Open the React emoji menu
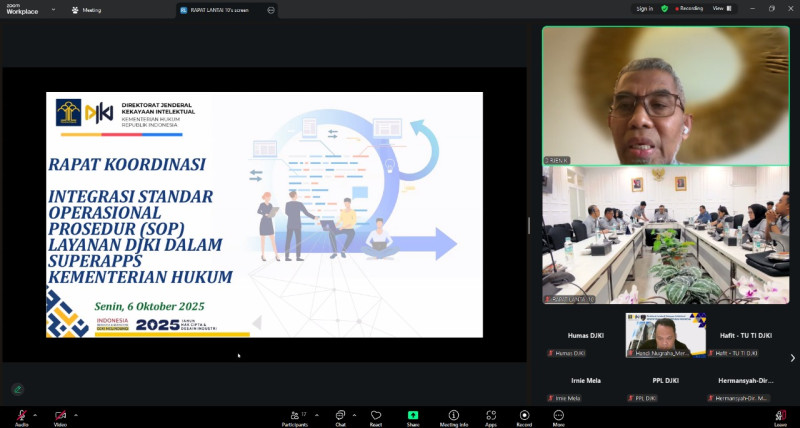The height and width of the screenshot is (428, 800). click(376, 415)
